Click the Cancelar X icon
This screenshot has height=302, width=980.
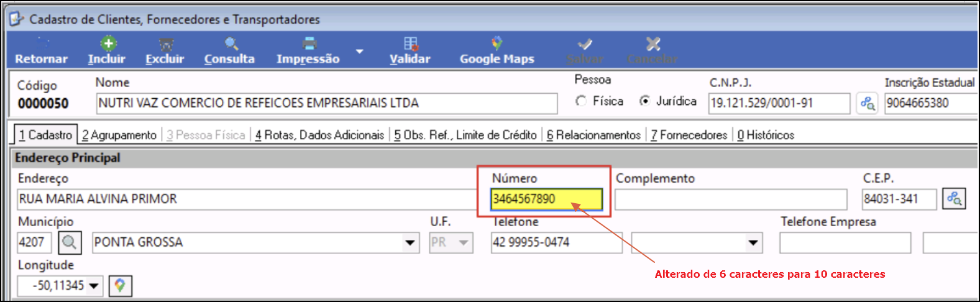tap(653, 43)
